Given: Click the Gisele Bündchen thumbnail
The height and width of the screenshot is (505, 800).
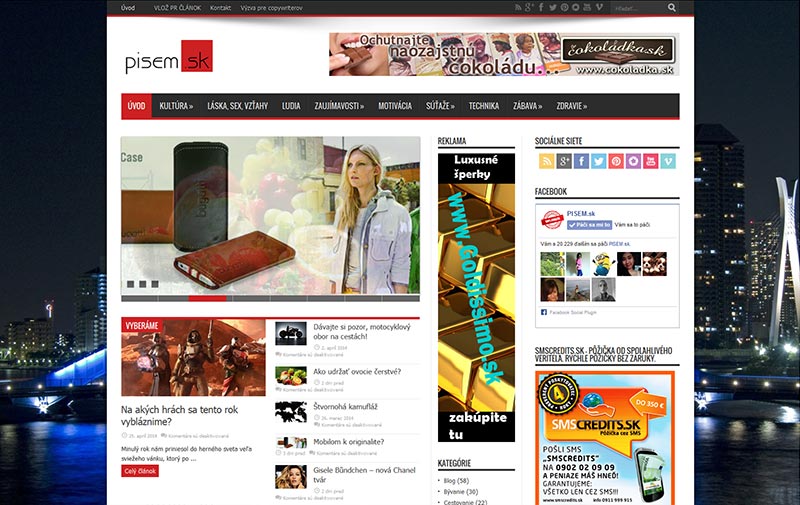Looking at the screenshot, I should pyautogui.click(x=291, y=477).
